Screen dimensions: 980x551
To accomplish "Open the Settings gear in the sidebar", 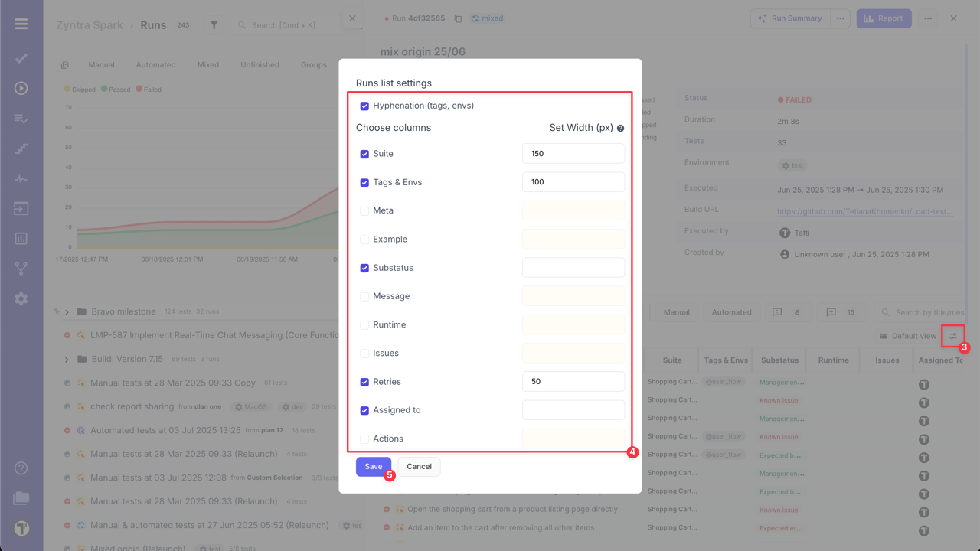I will pyautogui.click(x=21, y=298).
